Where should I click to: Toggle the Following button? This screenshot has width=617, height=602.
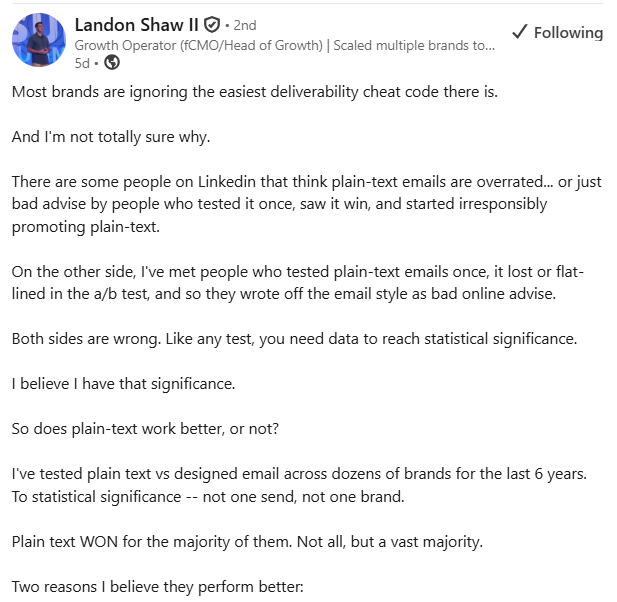coord(557,33)
